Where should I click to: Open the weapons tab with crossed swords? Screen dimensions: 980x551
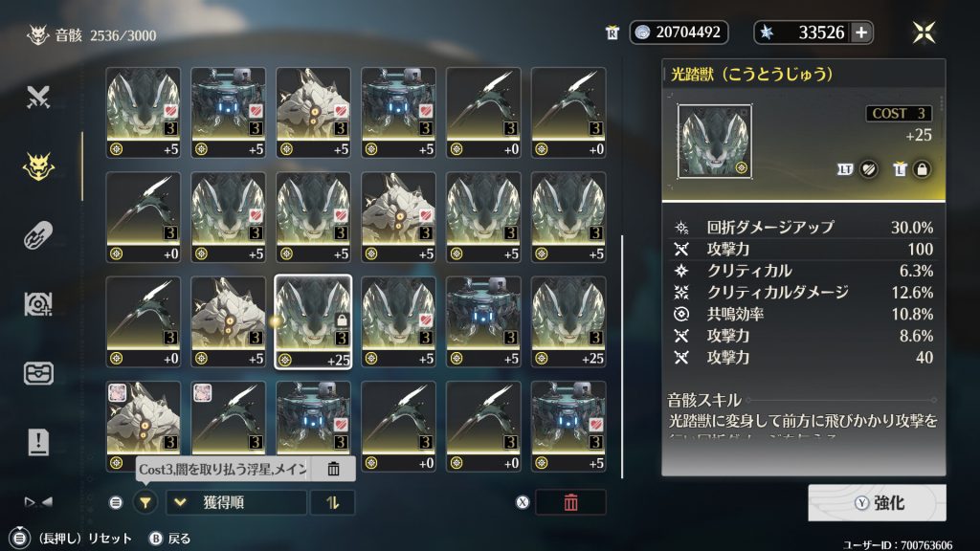click(38, 97)
